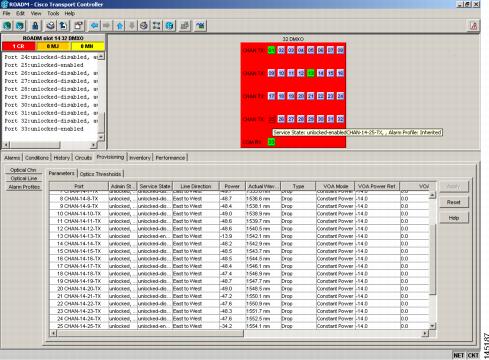This screenshot has width=489, height=360.
Task: Click the gray right-arrow Forward toolbar icon
Action: 107,26
